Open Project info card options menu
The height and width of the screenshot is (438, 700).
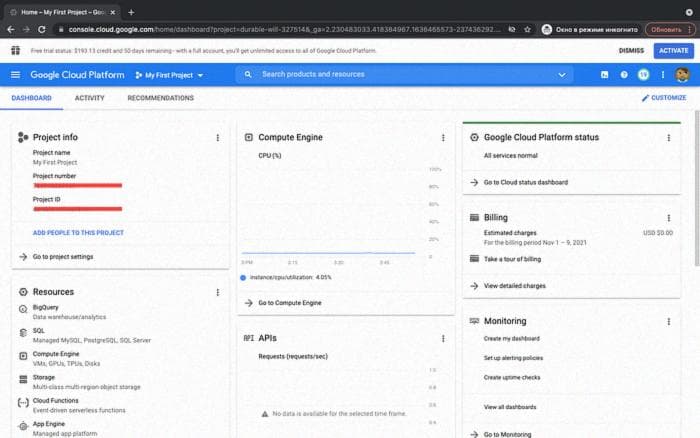click(x=217, y=138)
